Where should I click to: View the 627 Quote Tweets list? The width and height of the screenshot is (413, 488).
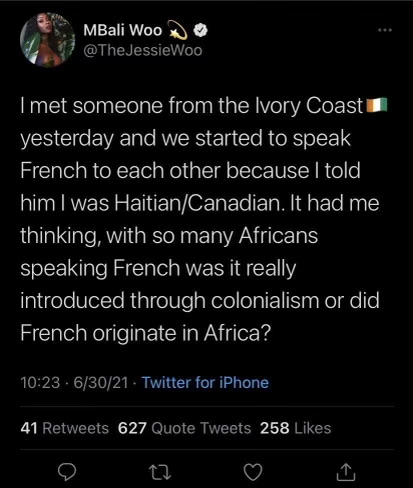click(x=184, y=428)
